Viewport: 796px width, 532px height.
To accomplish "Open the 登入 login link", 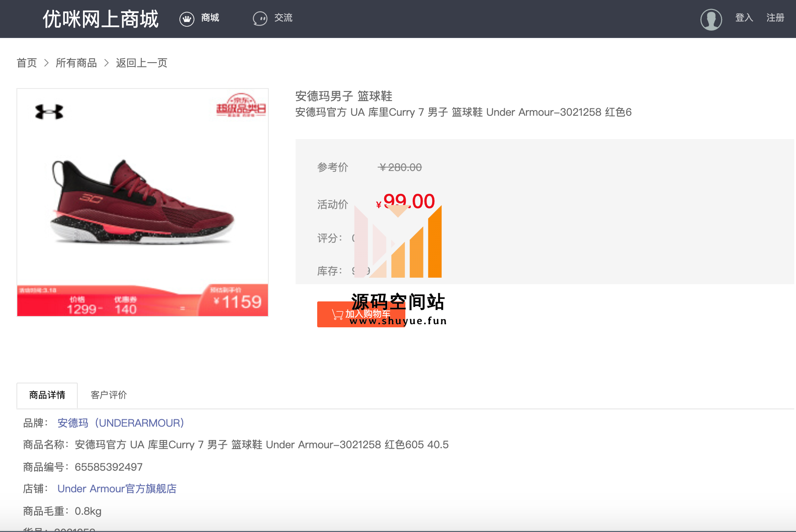I will [x=744, y=18].
